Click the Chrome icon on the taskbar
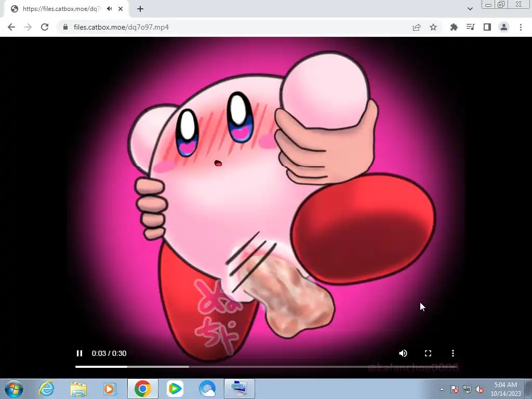This screenshot has height=399, width=532. (142, 389)
